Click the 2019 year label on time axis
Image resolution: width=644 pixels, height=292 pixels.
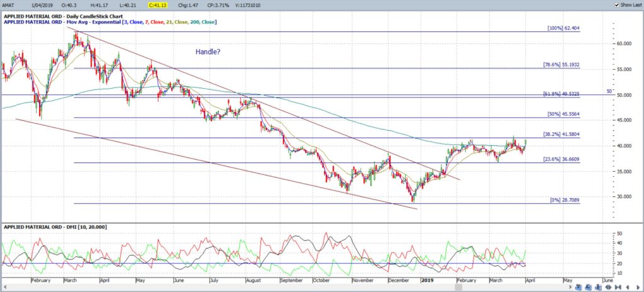pyautogui.click(x=428, y=280)
